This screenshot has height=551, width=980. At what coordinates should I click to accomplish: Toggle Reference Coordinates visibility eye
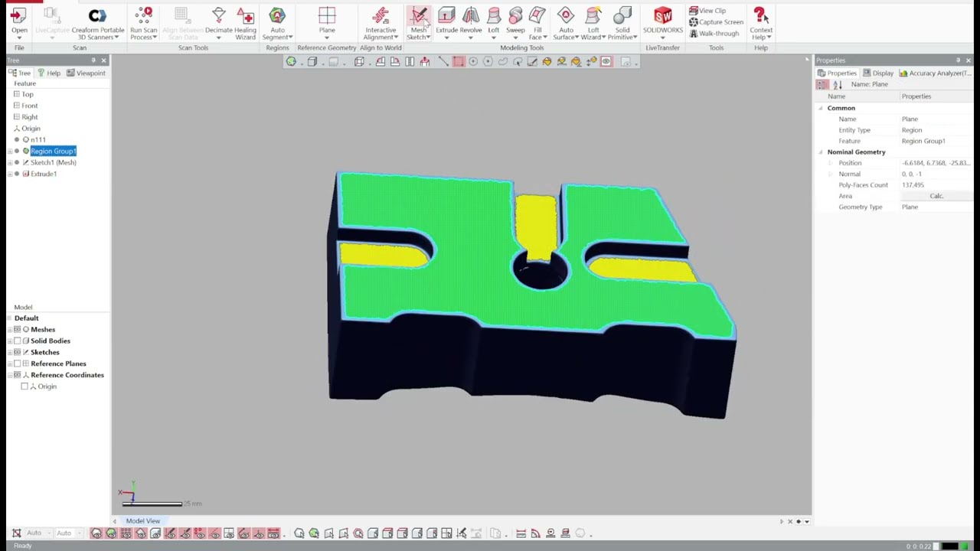[18, 375]
